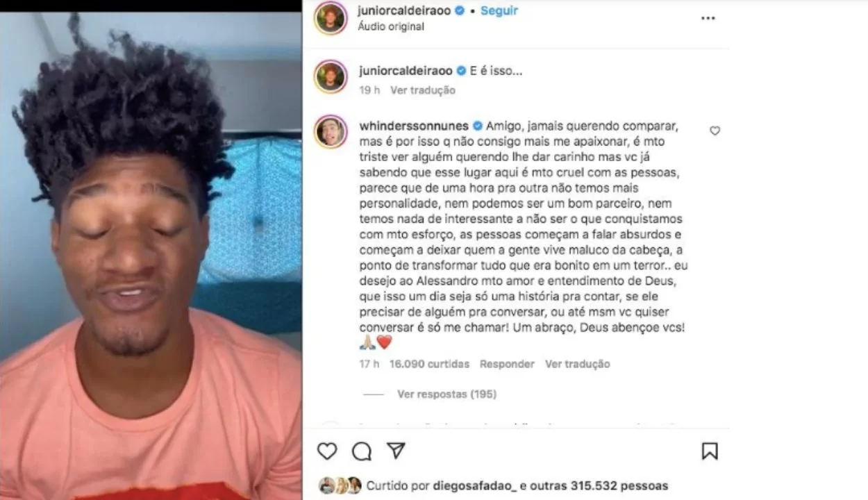The image size is (868, 500).
Task: Like the post with heart icon
Action: tap(327, 451)
